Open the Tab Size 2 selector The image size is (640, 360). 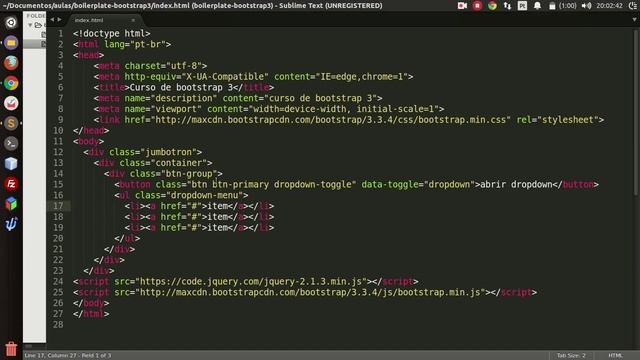(x=571, y=355)
